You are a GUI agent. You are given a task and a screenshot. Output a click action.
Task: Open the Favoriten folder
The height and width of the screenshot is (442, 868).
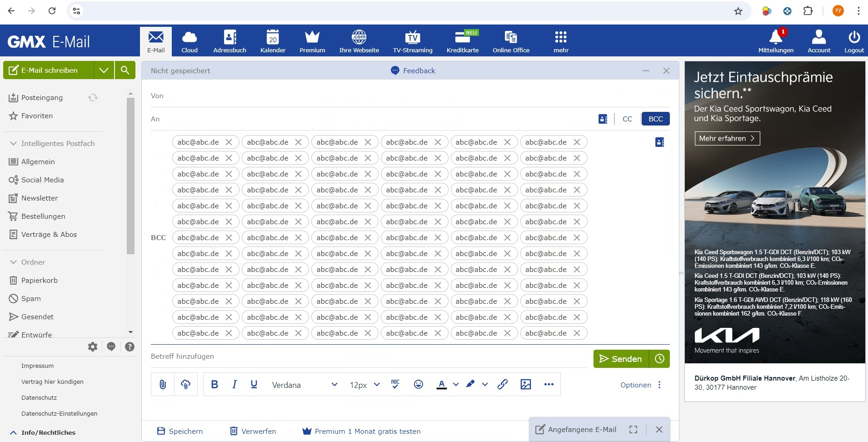[x=37, y=116]
